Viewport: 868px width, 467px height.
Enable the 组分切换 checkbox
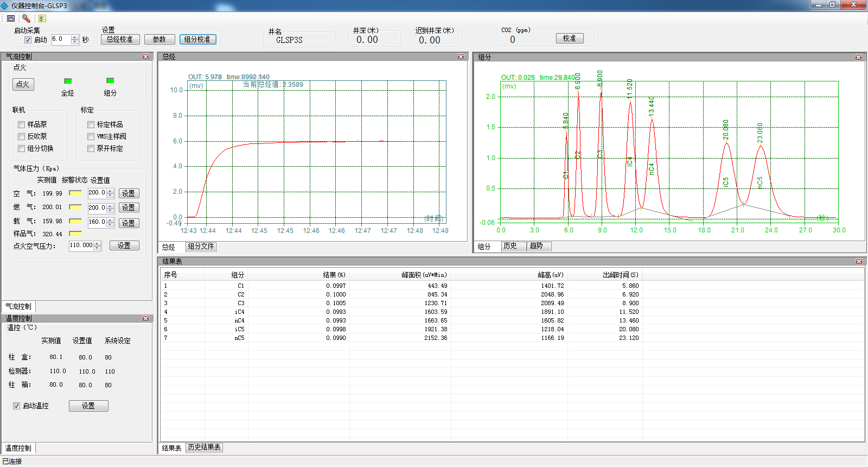point(21,148)
